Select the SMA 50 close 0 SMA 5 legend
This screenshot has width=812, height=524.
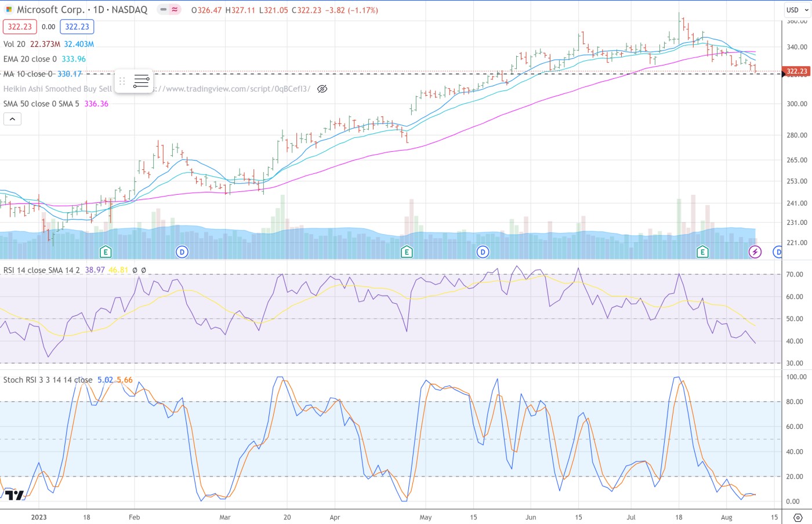tap(41, 104)
